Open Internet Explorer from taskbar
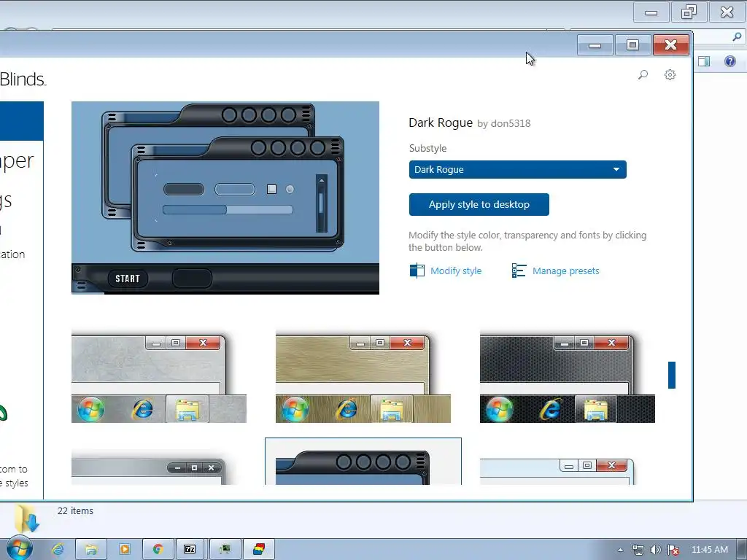Viewport: 747px width, 560px height. [58, 549]
